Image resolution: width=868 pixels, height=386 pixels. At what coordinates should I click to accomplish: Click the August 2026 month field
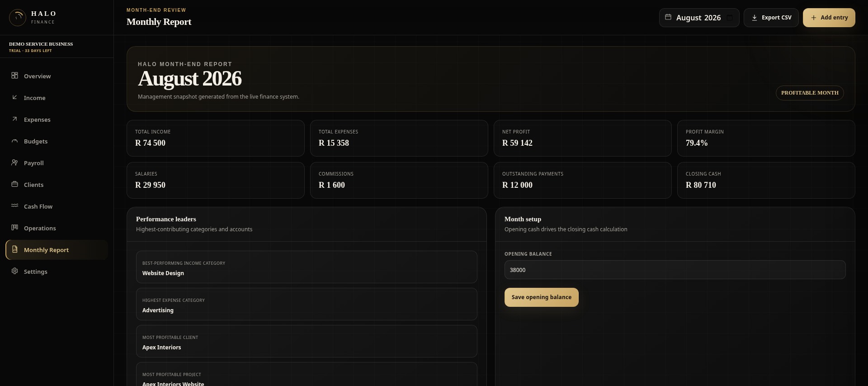[699, 18]
